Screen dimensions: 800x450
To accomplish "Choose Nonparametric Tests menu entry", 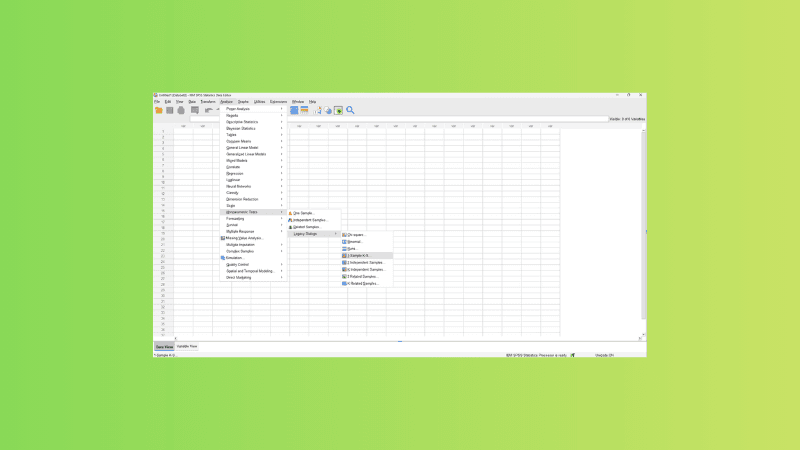I will point(253,212).
